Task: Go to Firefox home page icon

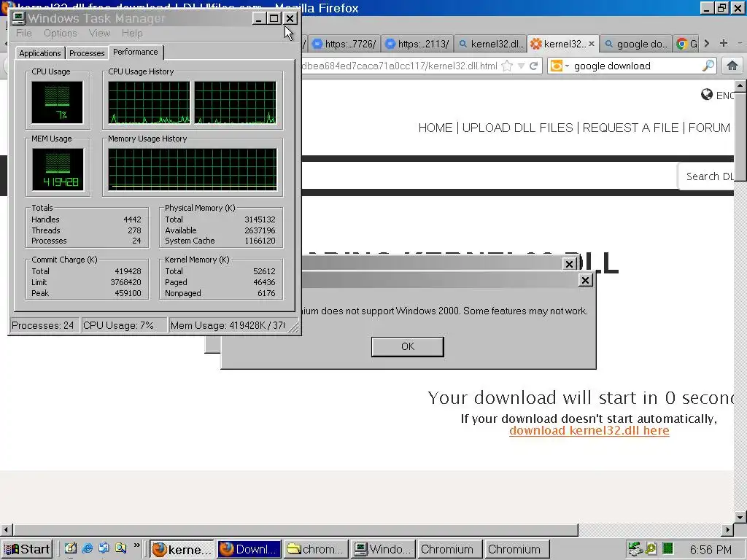Action: (x=732, y=66)
